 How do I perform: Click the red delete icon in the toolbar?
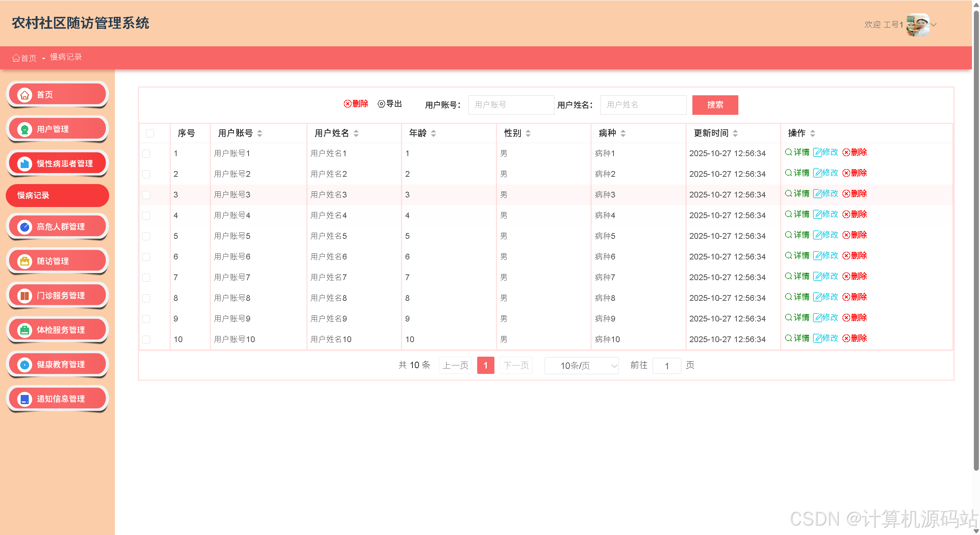click(x=347, y=104)
